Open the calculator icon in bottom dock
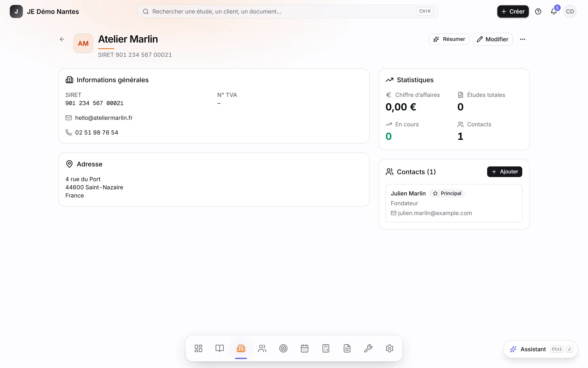Viewport: 588px width, 368px height. pos(326,348)
